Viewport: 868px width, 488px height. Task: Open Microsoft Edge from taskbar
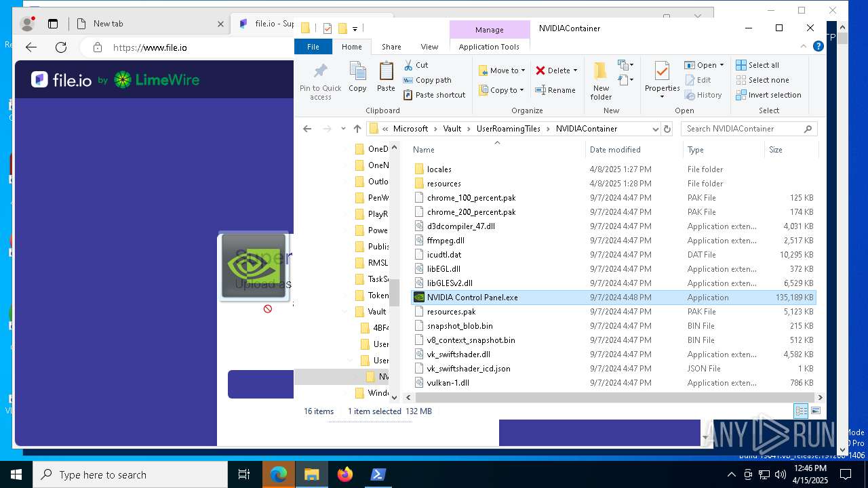coord(279,474)
